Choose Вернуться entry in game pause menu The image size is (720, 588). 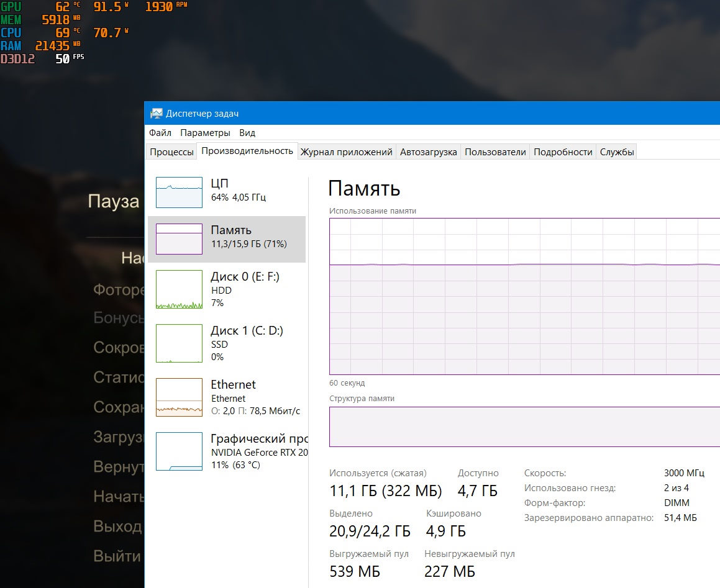pos(119,466)
